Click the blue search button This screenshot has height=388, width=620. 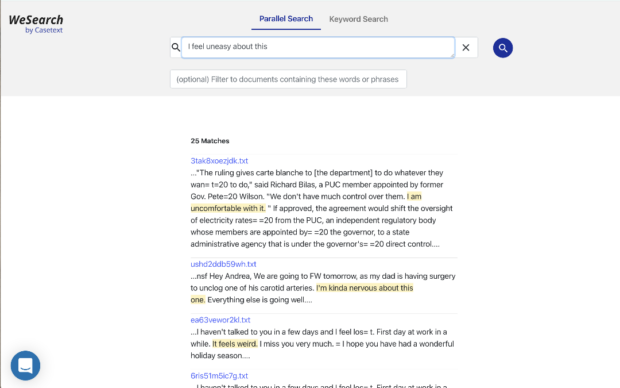tap(503, 48)
